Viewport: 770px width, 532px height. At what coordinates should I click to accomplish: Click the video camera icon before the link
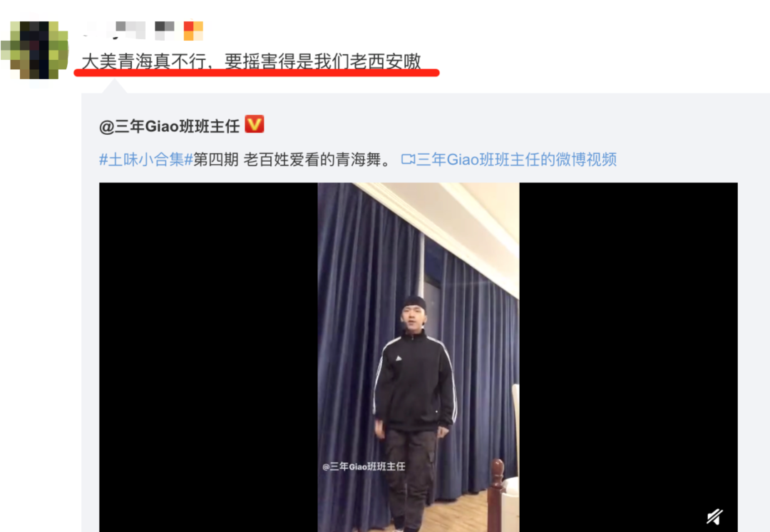pos(408,159)
